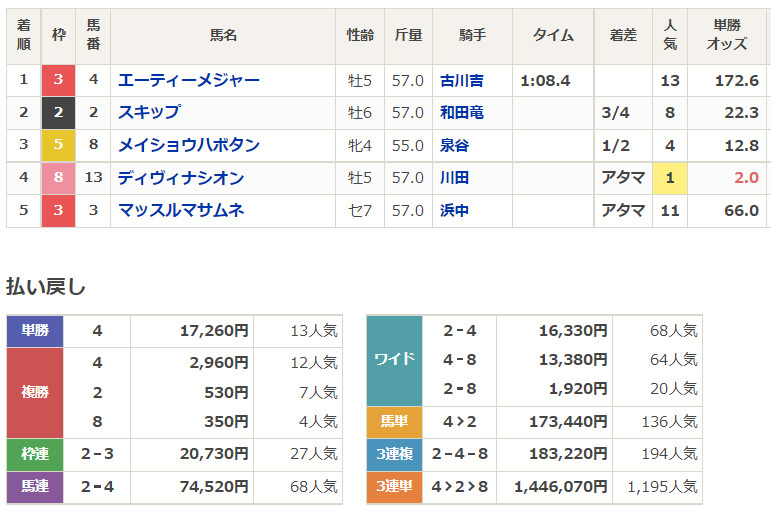771x506 pixels.
Task: Click the 馬名 column header
Action: pos(223,36)
